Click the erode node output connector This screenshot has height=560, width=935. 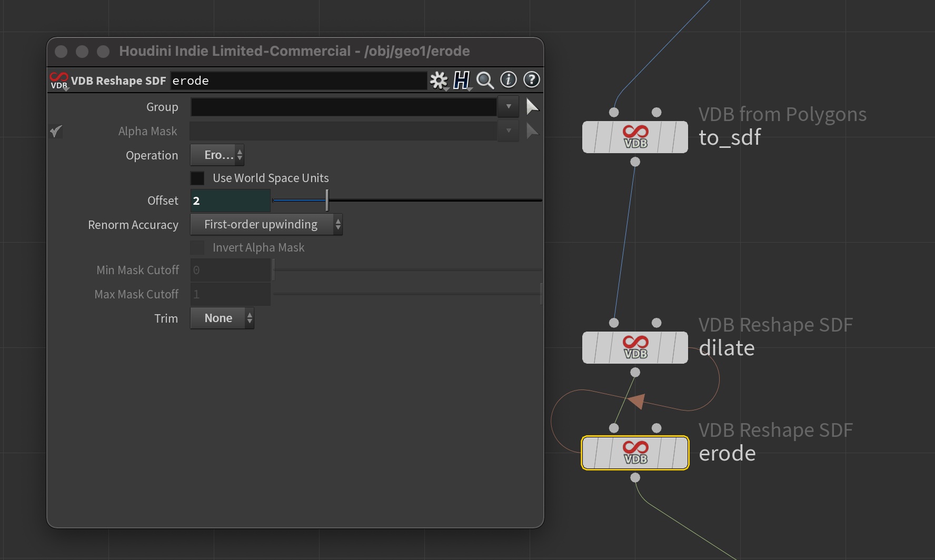[635, 477]
